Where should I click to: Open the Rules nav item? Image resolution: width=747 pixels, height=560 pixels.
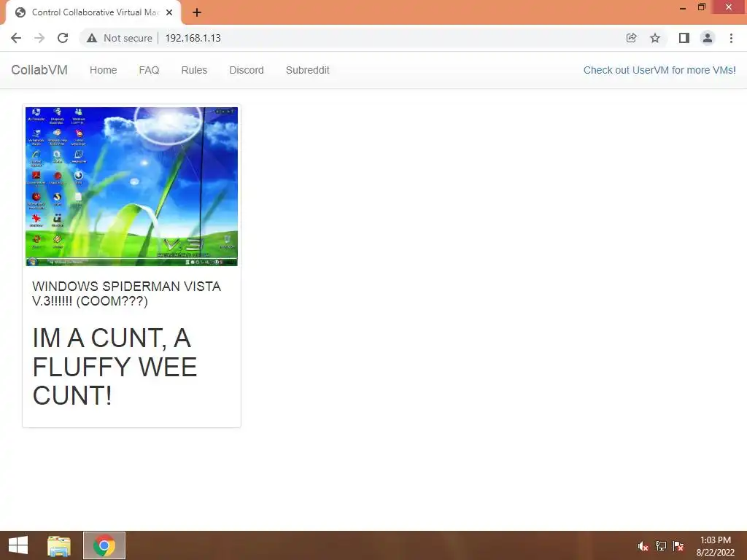[x=194, y=70]
